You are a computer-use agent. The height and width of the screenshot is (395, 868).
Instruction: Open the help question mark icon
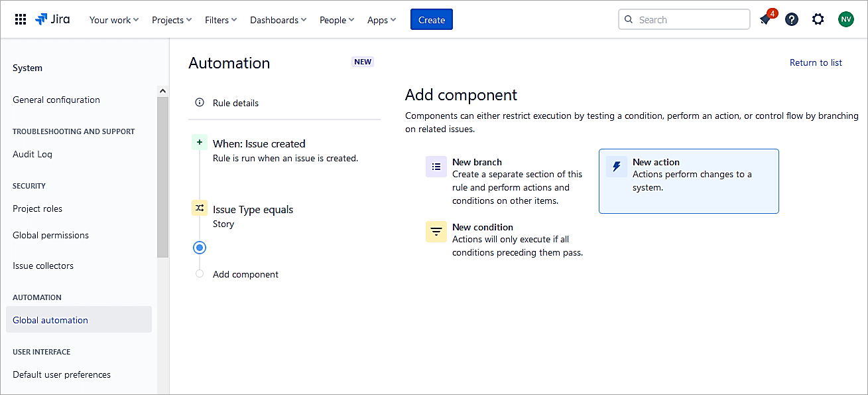click(x=792, y=19)
